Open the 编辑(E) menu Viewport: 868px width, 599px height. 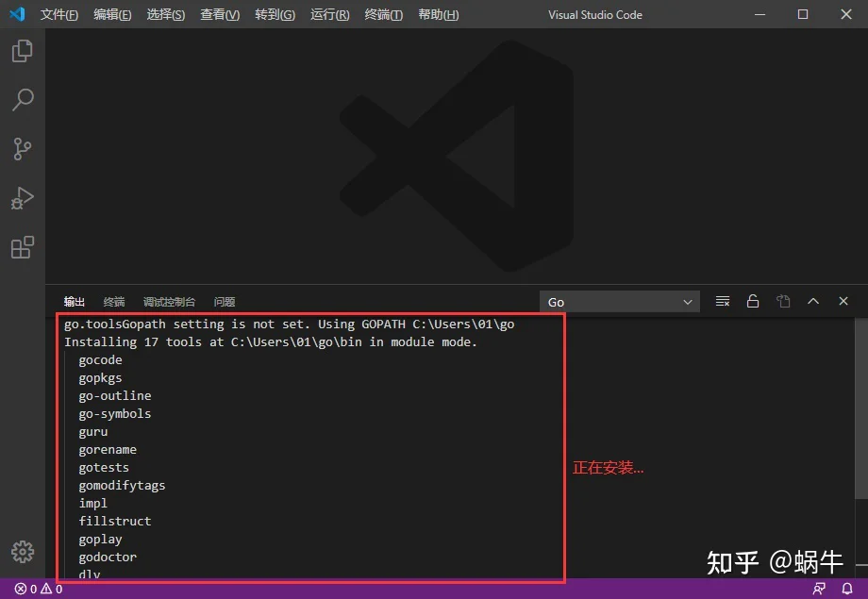112,14
